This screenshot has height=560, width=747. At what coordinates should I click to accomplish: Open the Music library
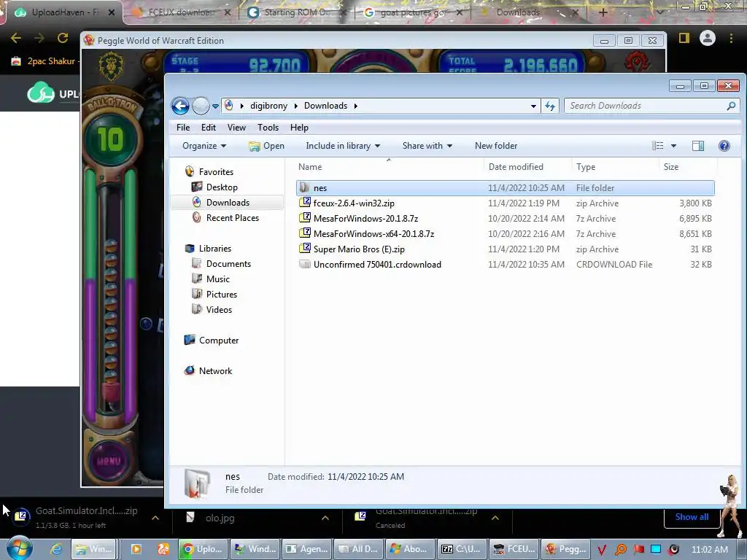tap(217, 279)
